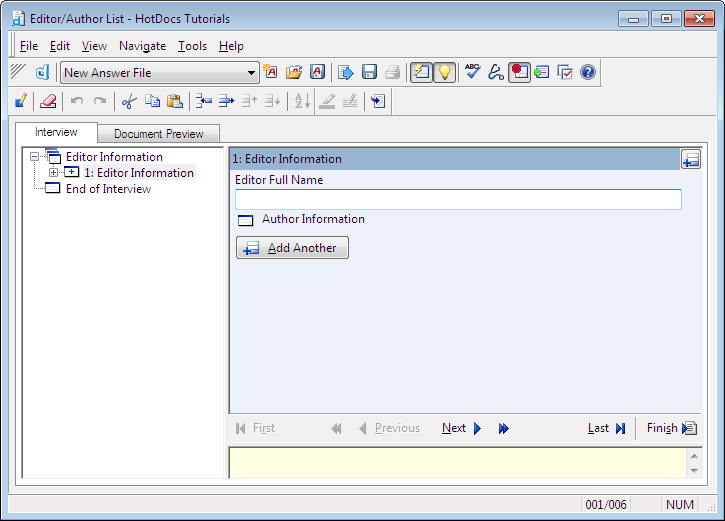Click the 001/006 status bar counter
This screenshot has height=521, width=725.
point(606,504)
